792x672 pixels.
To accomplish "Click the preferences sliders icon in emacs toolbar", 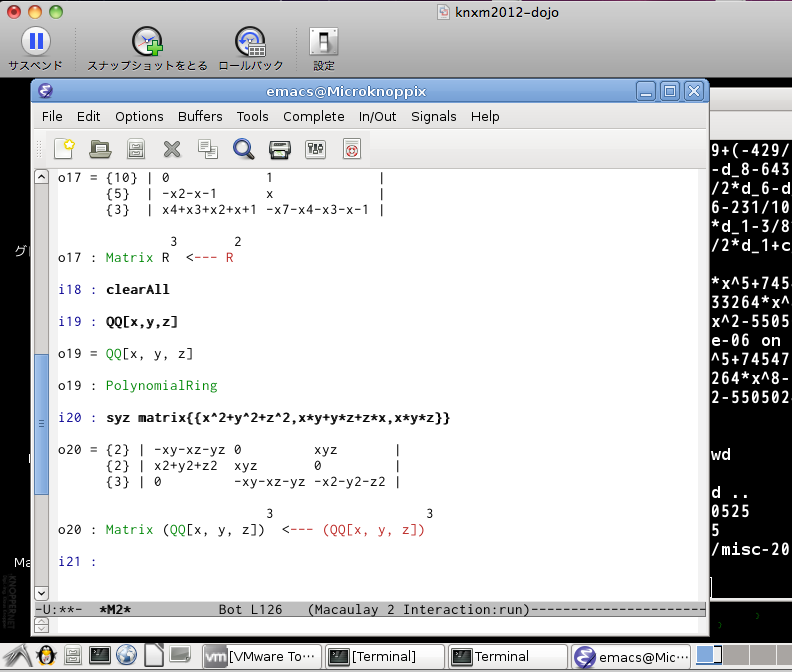I will click(x=316, y=149).
